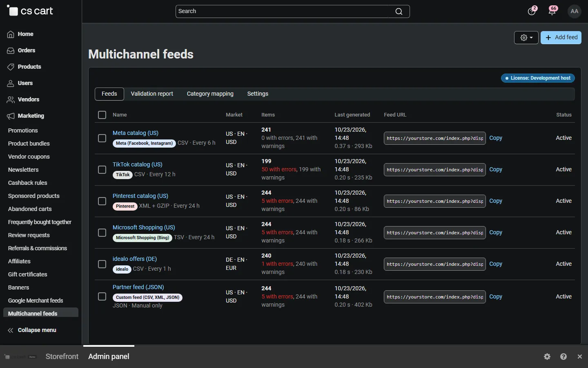Check the idealo offers (DE) row

tap(102, 264)
